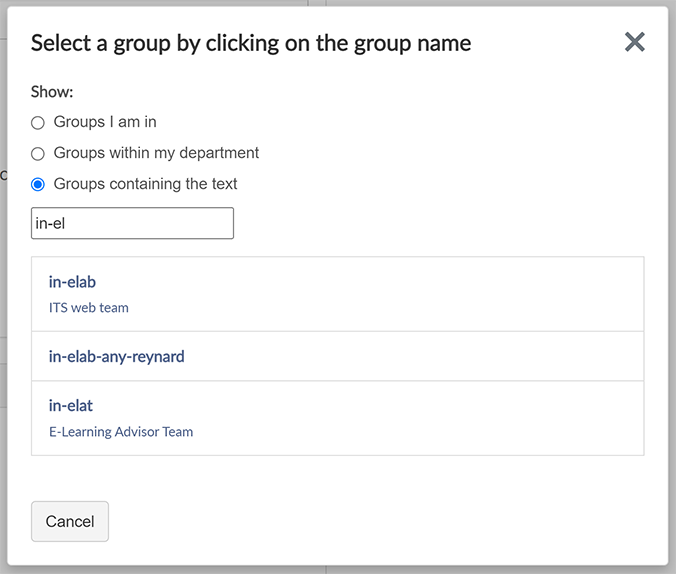Select the "Groups I am in" radio button
Screen dimensions: 676x574
point(38,123)
